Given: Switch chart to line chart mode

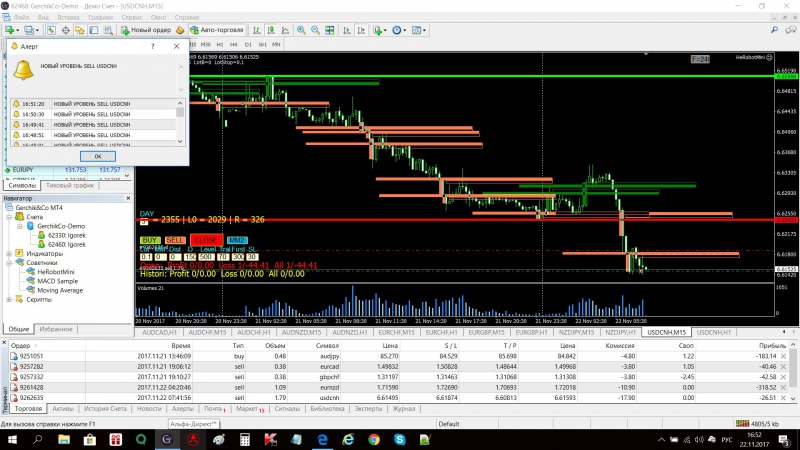Looking at the screenshot, I should [x=285, y=31].
